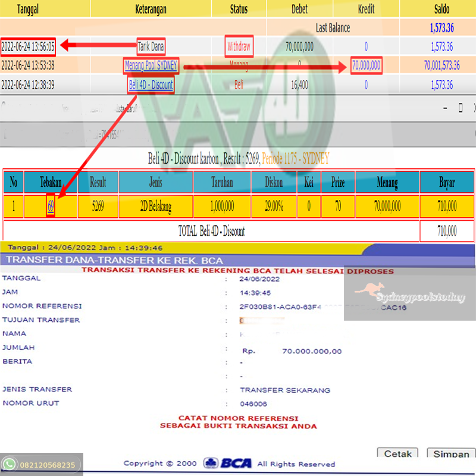Click the date 2022-06-24 12:38:39
This screenshot has width=476, height=476.
pos(28,84)
